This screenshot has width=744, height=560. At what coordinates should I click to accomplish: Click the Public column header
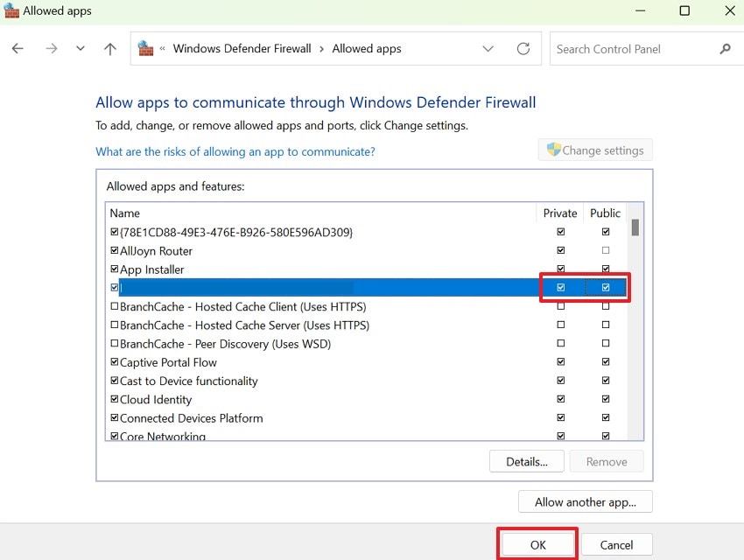tap(605, 213)
